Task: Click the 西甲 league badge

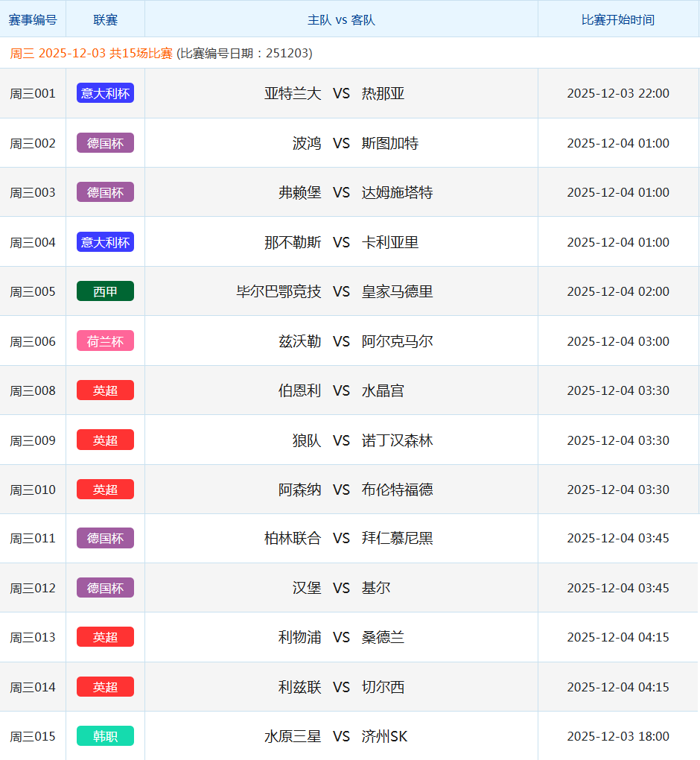Action: click(105, 291)
